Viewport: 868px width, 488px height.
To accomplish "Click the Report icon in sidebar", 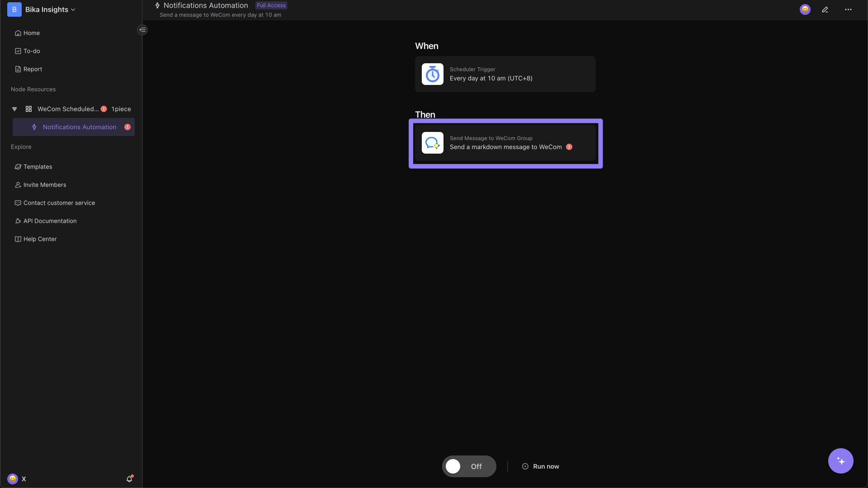I will tap(17, 69).
